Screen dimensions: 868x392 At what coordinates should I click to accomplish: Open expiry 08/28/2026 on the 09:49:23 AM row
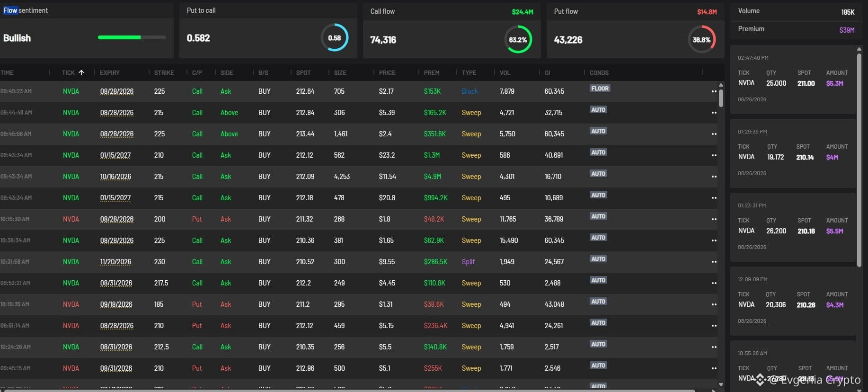(x=117, y=91)
